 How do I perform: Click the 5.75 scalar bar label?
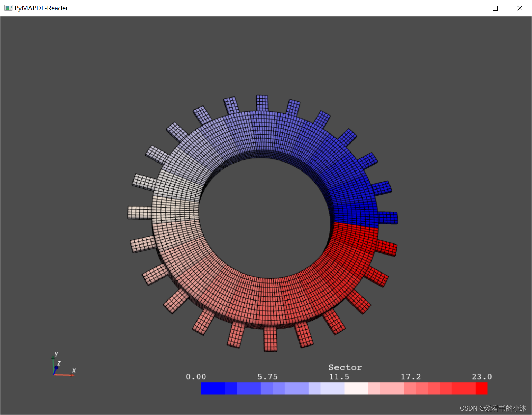(267, 377)
